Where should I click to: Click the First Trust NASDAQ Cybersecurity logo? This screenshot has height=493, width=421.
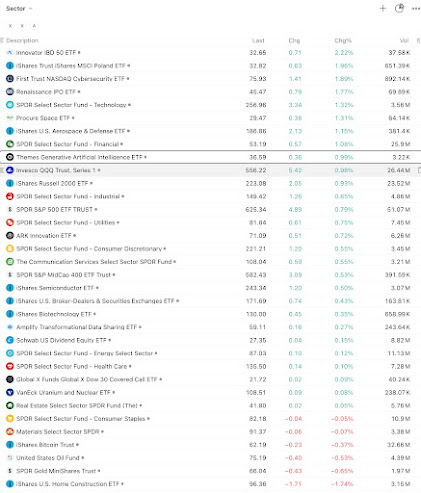click(x=10, y=79)
